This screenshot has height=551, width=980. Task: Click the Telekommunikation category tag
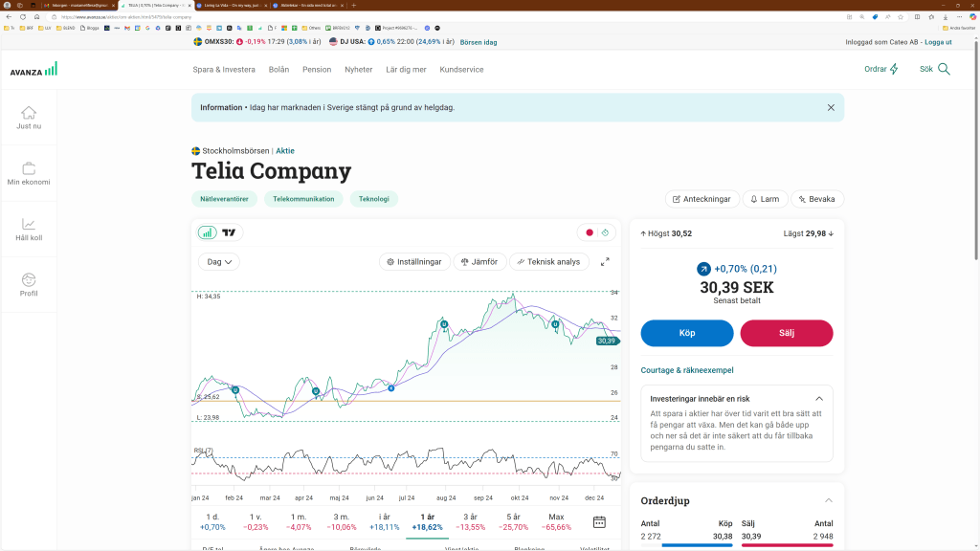tap(303, 199)
